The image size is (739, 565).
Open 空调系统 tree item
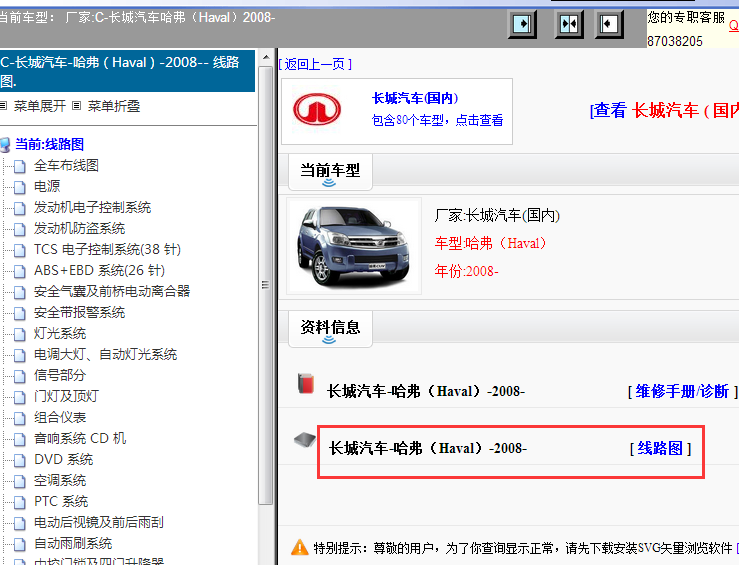coord(60,480)
